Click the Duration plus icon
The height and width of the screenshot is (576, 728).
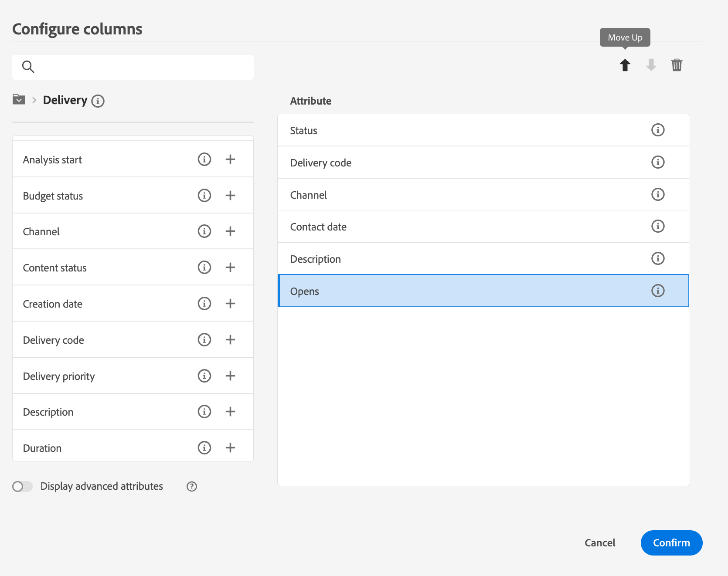pyautogui.click(x=230, y=447)
